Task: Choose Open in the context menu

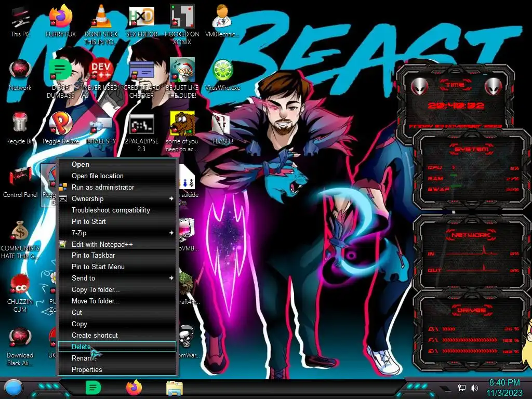Action: [x=117, y=164]
